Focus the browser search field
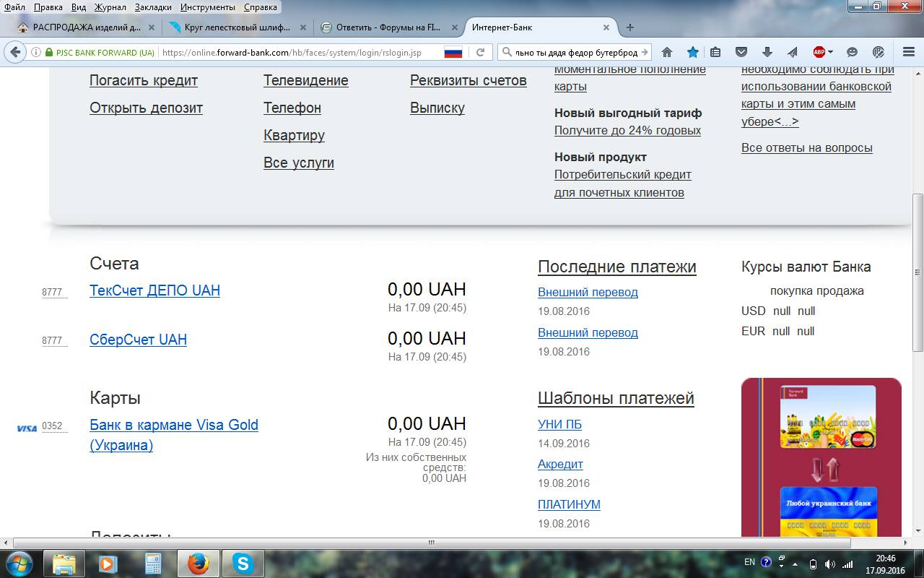The width and height of the screenshot is (924, 578). [x=576, y=53]
